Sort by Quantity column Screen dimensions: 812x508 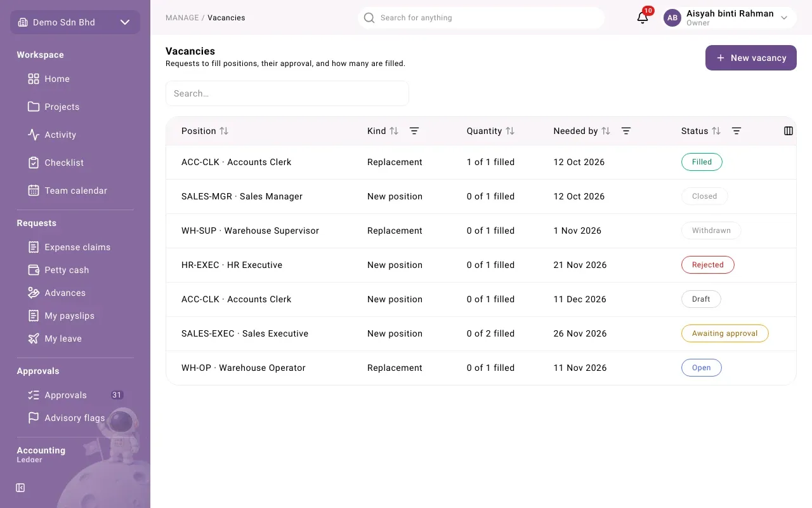(510, 131)
